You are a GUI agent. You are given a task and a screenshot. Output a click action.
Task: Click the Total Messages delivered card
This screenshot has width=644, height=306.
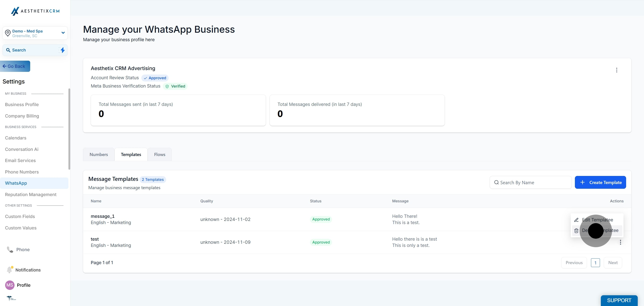point(357,110)
